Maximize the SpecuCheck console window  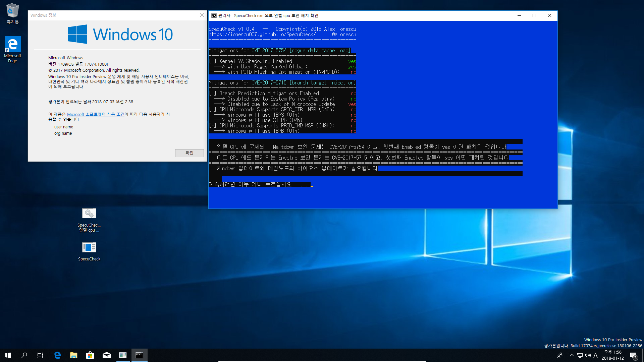tap(534, 15)
